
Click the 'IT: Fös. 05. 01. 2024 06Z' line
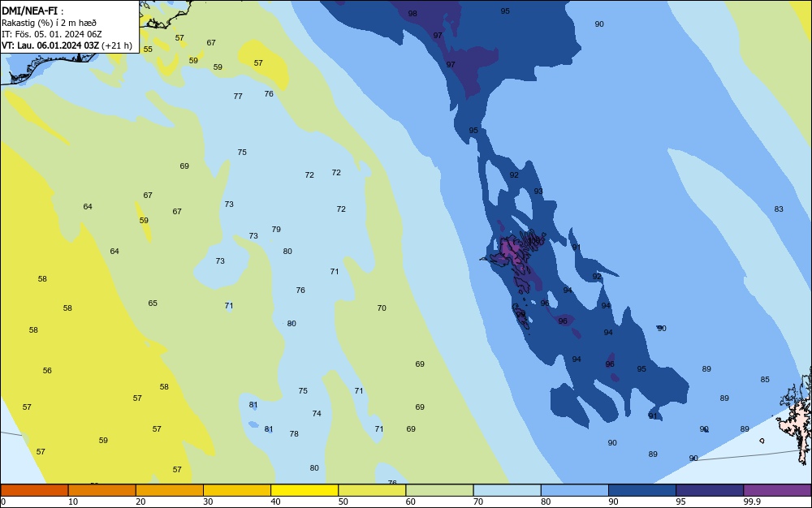51,34
